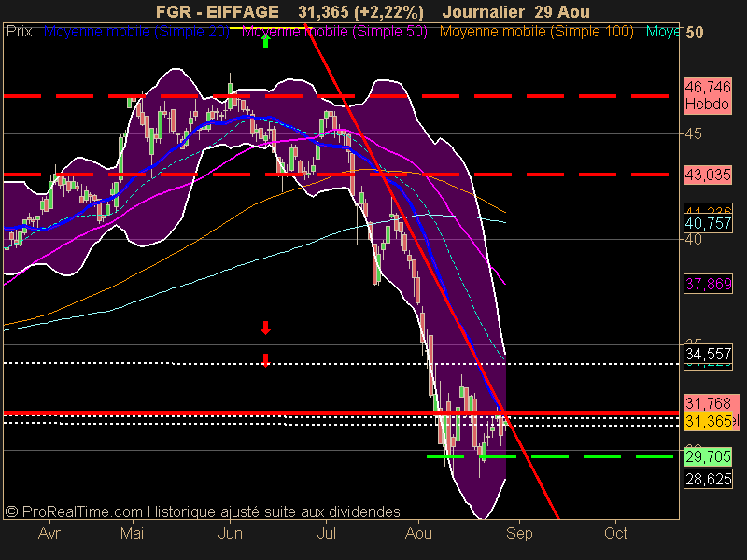Click the "43,035" red price label
The height and width of the screenshot is (560, 747).
[x=708, y=175]
